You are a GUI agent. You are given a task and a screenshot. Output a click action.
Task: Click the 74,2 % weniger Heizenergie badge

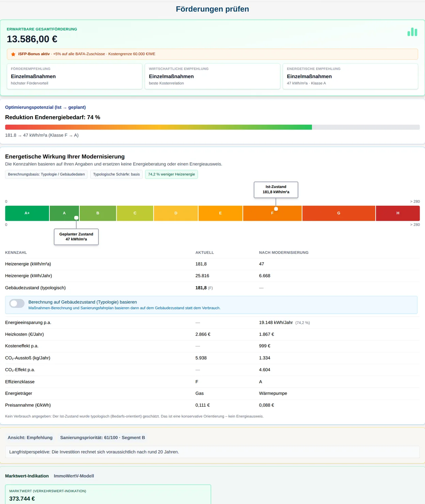click(x=172, y=174)
